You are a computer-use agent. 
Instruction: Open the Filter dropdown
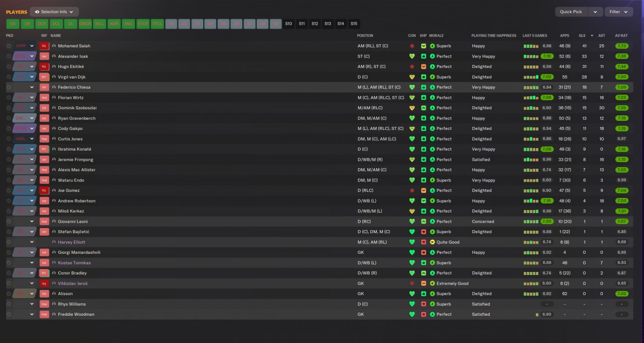[x=619, y=12]
